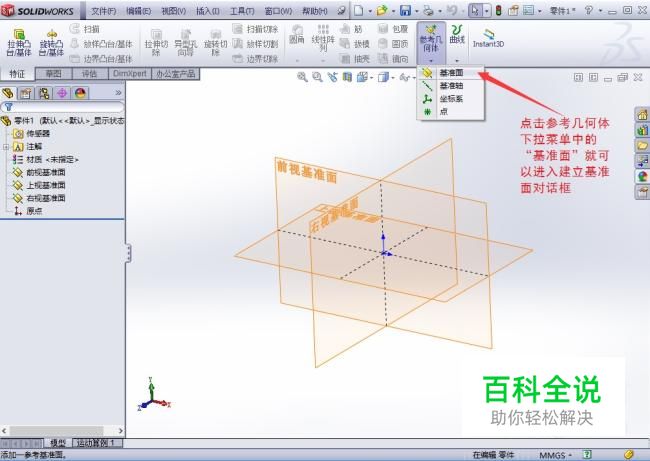This screenshot has width=650, height=461.
Task: Select the 拉伸切除 extruded cut tool
Action: (x=156, y=42)
